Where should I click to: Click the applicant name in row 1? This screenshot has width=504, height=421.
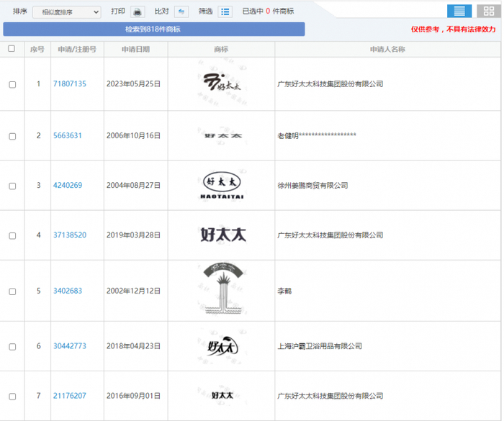(330, 84)
